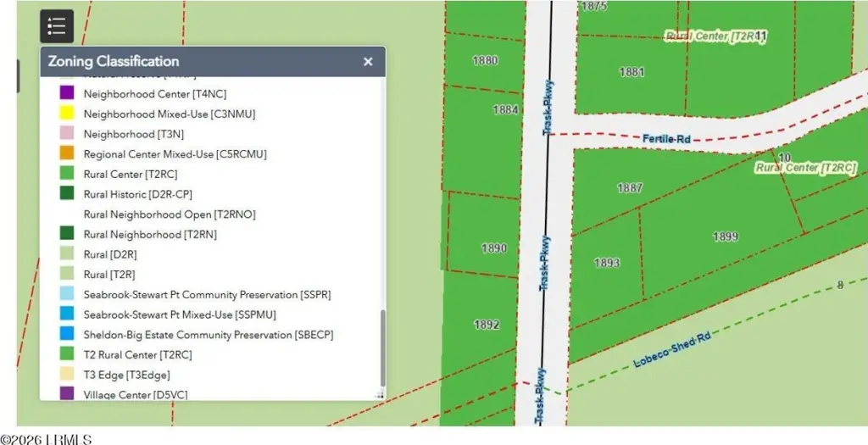This screenshot has width=868, height=445.
Task: Click the purple Neighborhood Center swatch
Action: [67, 93]
